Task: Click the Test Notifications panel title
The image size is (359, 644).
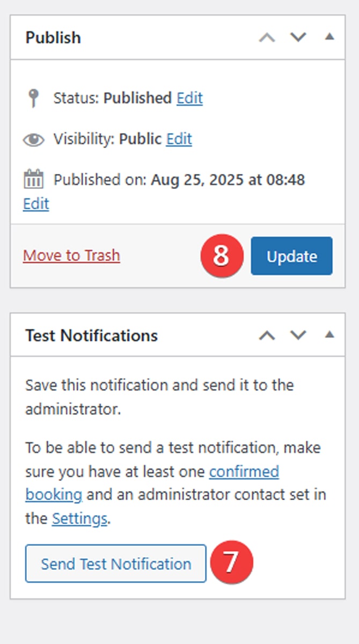Action: click(x=91, y=335)
